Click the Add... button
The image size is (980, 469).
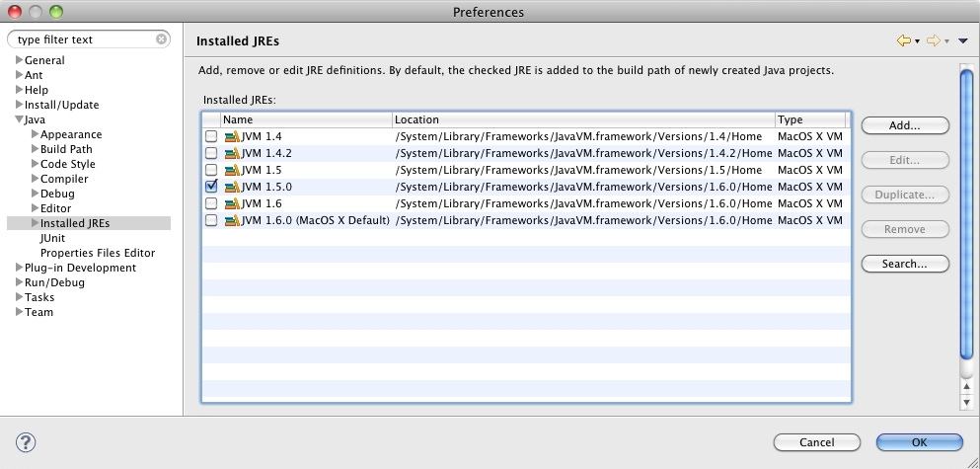[x=904, y=125]
